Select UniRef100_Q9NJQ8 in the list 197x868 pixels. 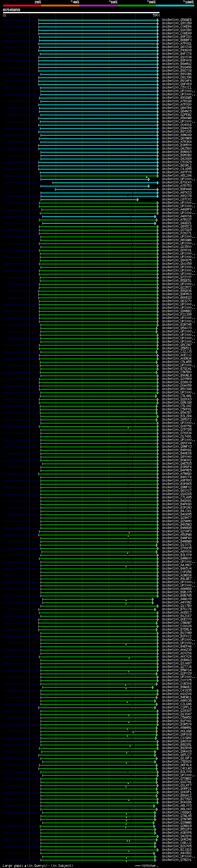pyautogui.click(x=177, y=403)
